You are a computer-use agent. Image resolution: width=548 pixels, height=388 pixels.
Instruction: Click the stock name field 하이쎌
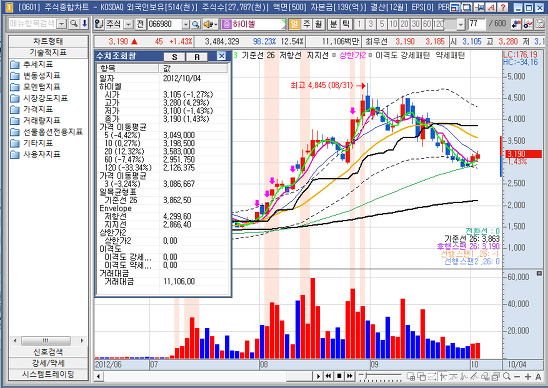253,24
